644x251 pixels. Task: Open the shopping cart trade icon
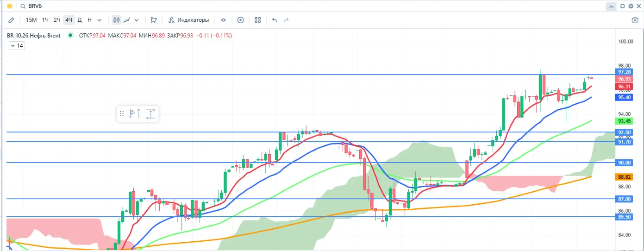(x=154, y=20)
